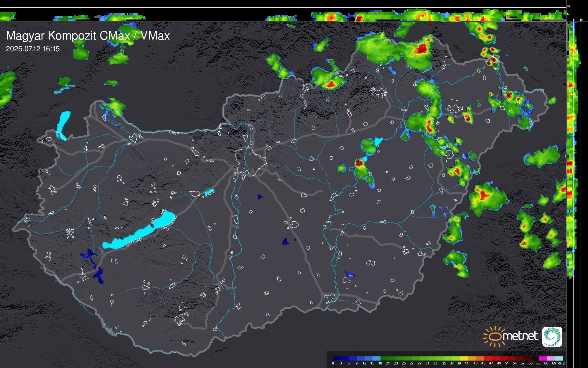Click Lake Neusiedl (Fertő) at west border
The image size is (588, 368).
63,125
